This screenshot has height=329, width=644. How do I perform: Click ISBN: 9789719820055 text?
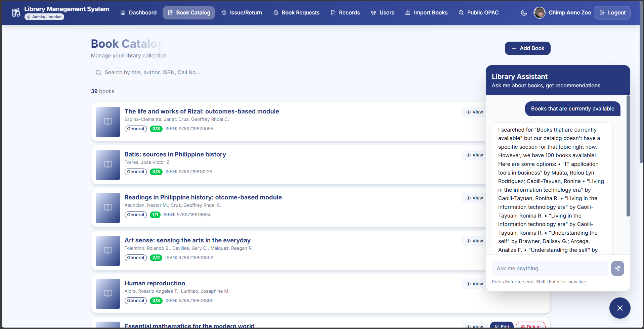pyautogui.click(x=189, y=129)
